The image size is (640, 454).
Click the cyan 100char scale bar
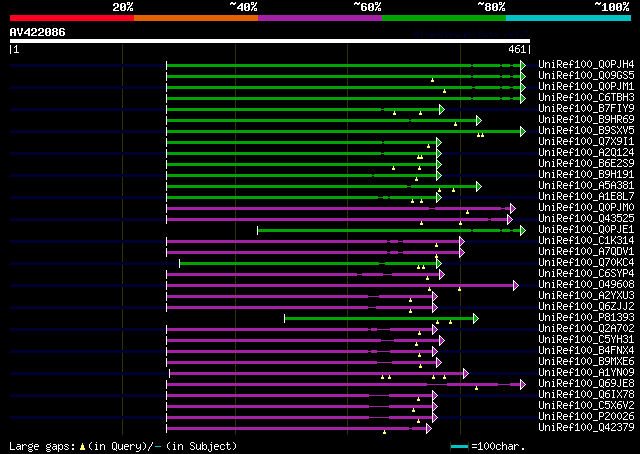pos(459,447)
